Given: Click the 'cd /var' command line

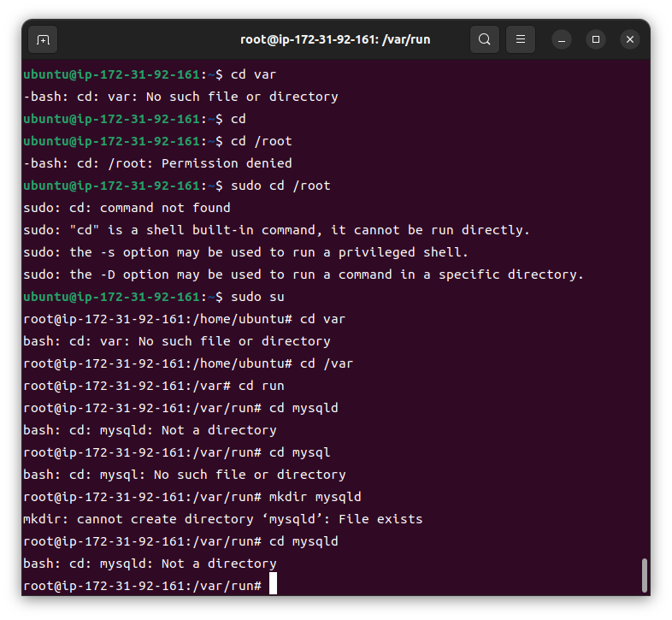Looking at the screenshot, I should tap(188, 364).
